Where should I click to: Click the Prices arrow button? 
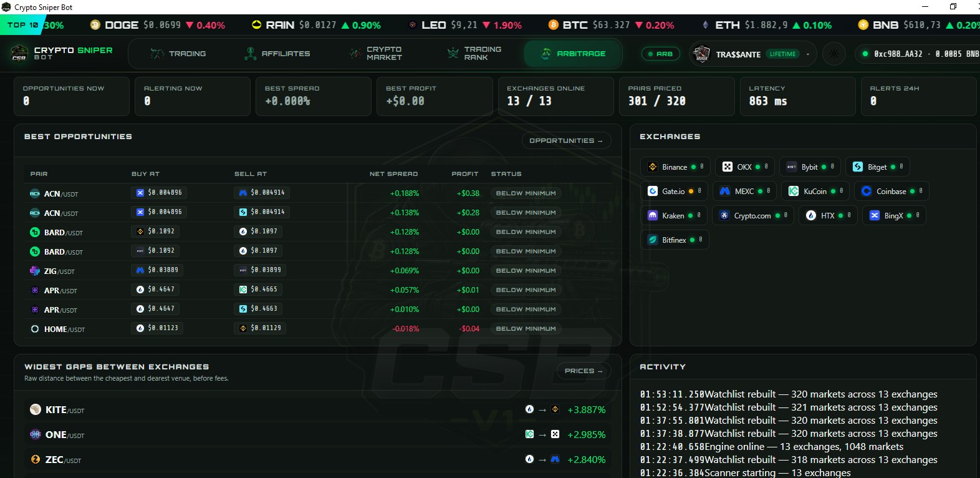(x=584, y=371)
